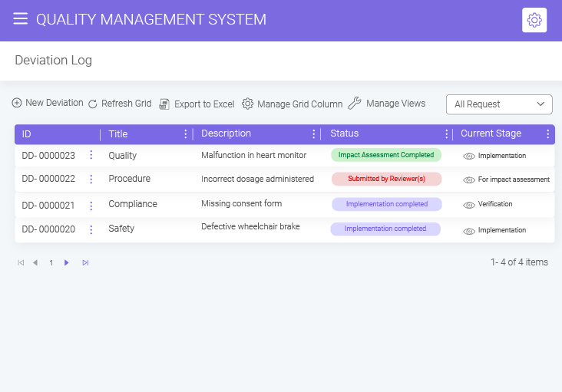
Task: Select the Procedure title cell
Action: click(130, 179)
